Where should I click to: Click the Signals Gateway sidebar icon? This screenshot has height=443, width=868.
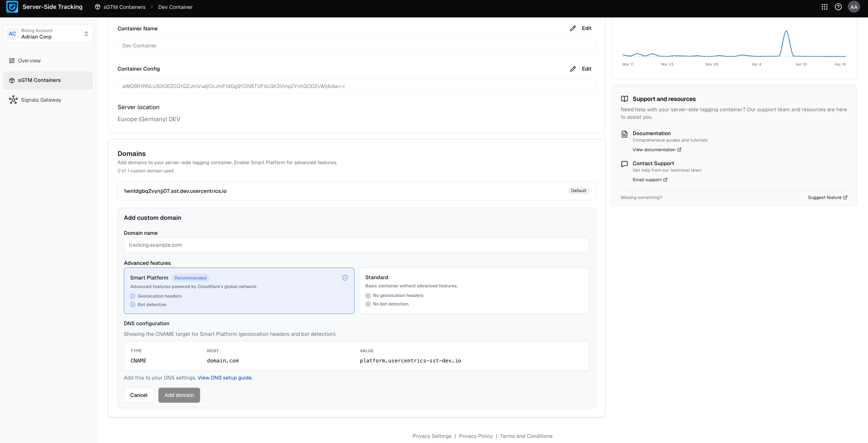pyautogui.click(x=13, y=100)
